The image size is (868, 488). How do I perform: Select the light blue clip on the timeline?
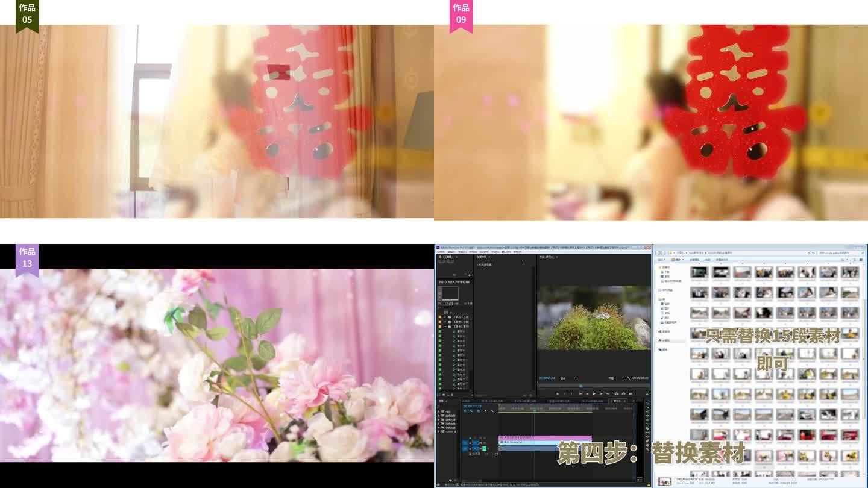545,443
